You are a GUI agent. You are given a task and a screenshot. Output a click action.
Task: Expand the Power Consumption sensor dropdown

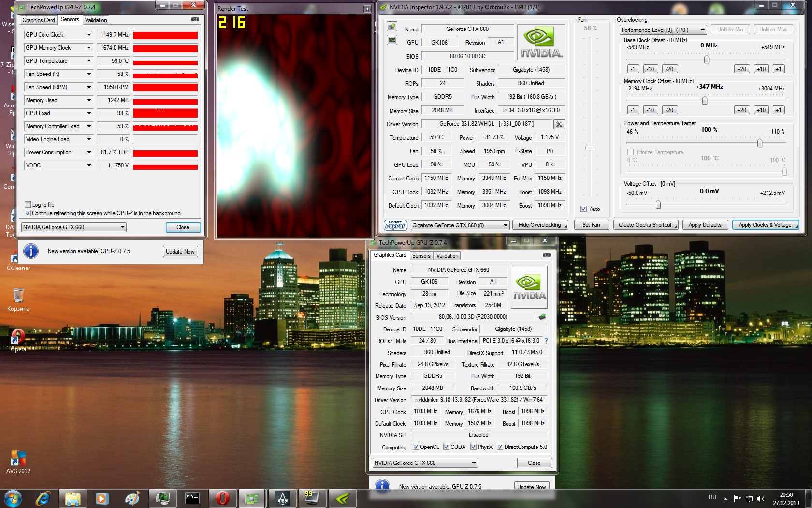click(x=89, y=152)
